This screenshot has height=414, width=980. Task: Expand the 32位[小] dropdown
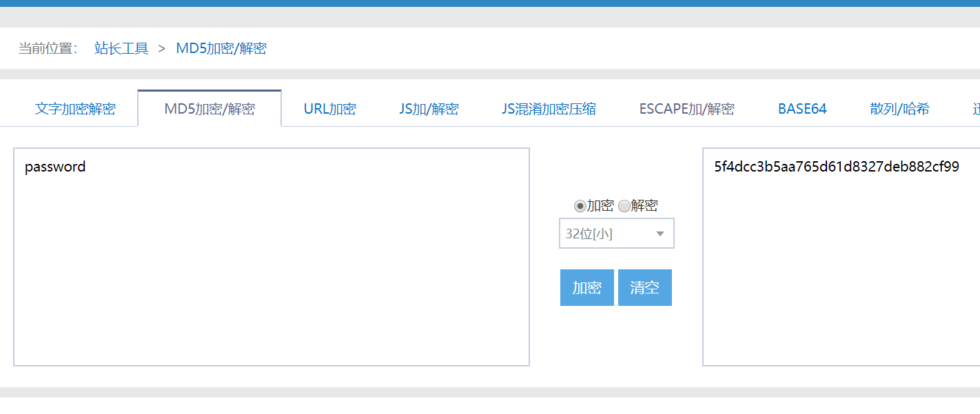pyautogui.click(x=617, y=234)
